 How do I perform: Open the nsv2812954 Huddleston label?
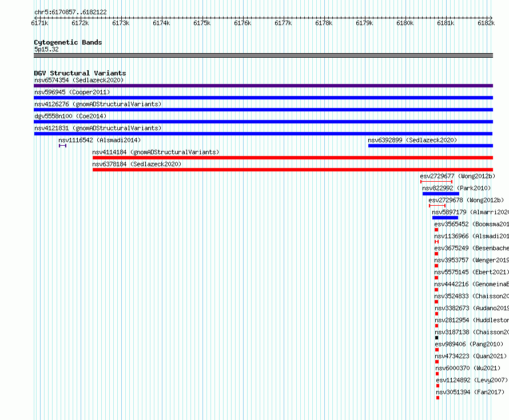472,320
